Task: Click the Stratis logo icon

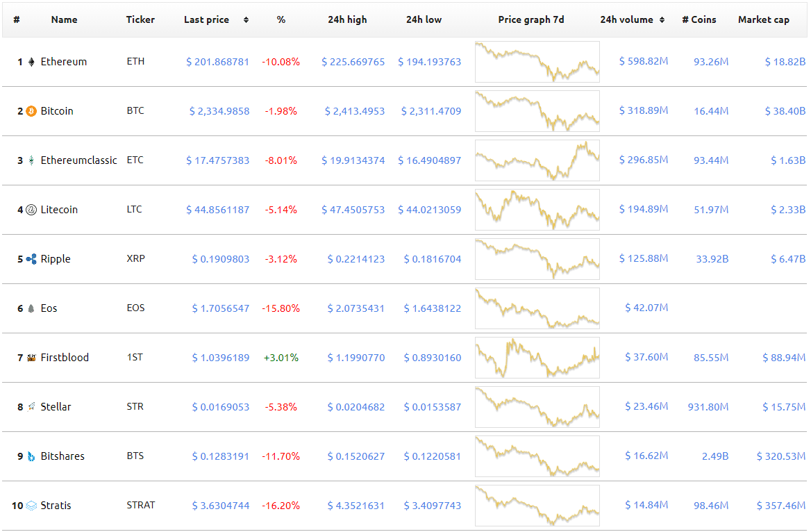Action: pyautogui.click(x=31, y=506)
